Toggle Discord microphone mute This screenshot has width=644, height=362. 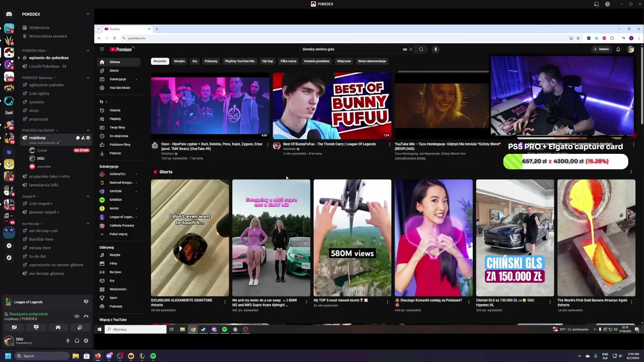[x=68, y=340]
